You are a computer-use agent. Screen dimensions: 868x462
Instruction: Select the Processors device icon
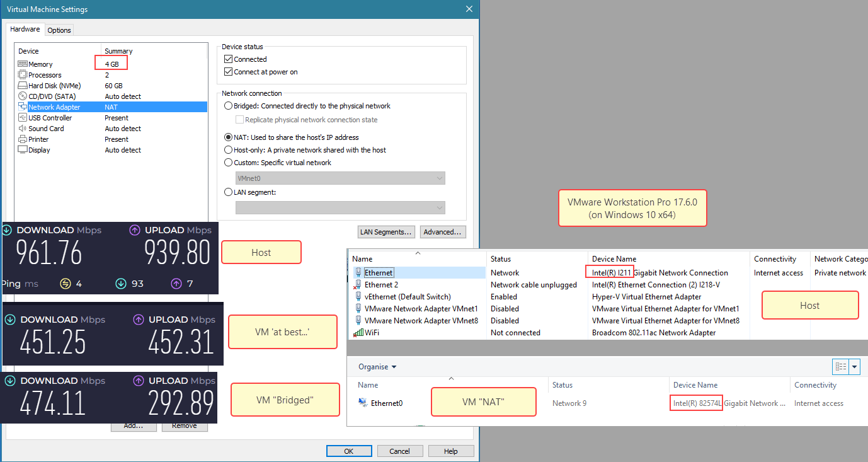pos(23,75)
